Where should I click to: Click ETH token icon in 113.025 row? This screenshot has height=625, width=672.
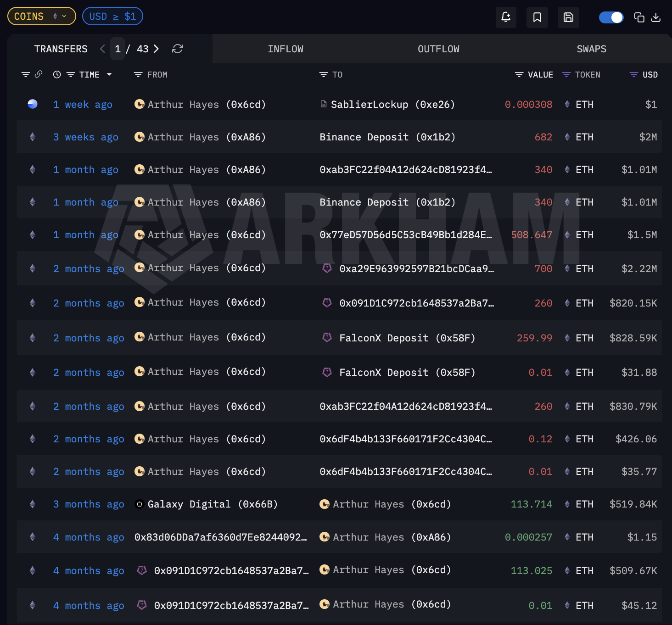coord(567,570)
